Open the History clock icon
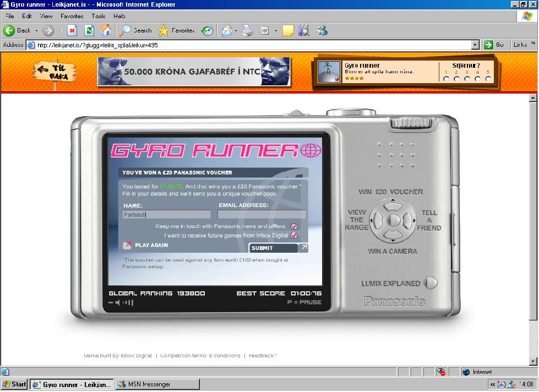539x392 pixels. pyautogui.click(x=207, y=31)
